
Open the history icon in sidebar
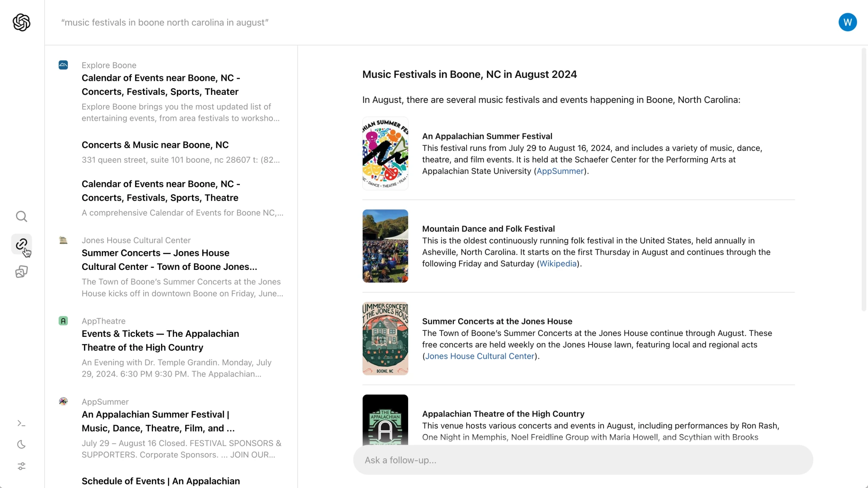point(22,444)
